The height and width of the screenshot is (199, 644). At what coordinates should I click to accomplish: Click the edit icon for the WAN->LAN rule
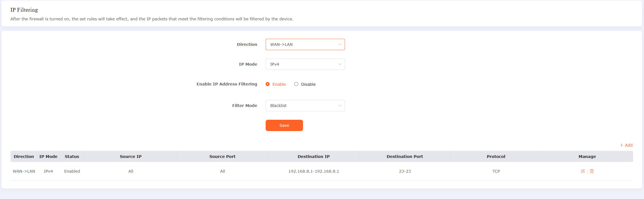583,171
